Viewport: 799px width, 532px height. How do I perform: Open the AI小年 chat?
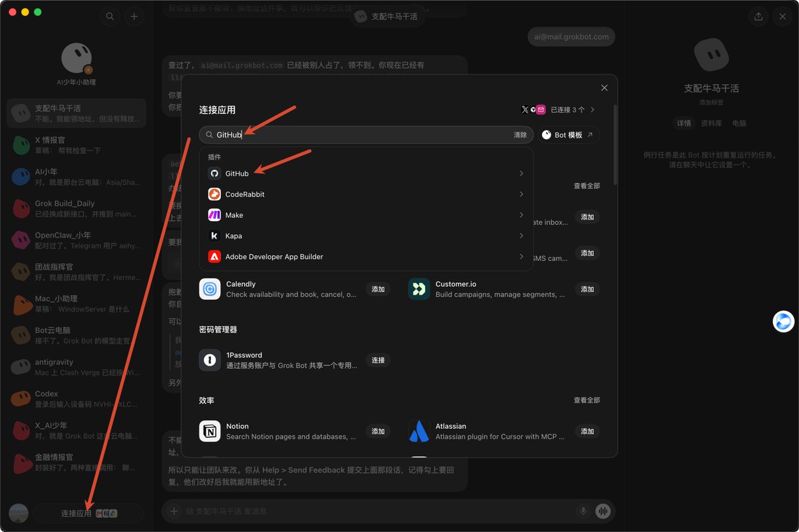(x=76, y=176)
